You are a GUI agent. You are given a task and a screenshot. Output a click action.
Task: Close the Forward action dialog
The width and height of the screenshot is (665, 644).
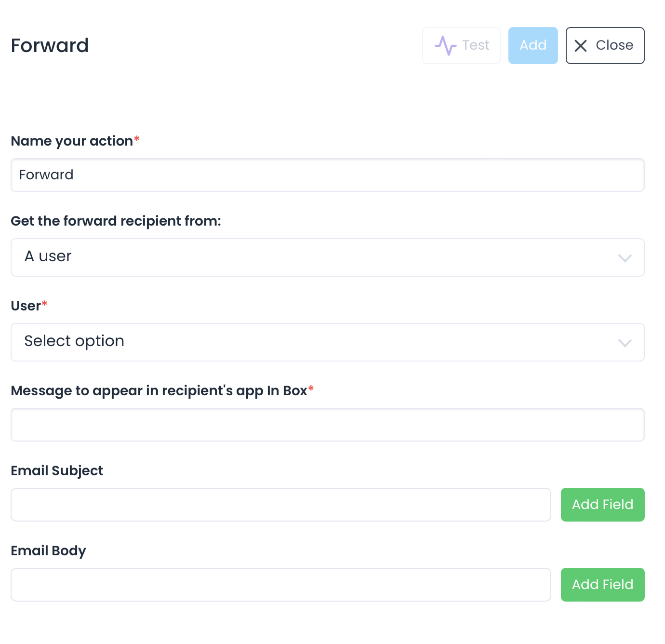pos(605,45)
